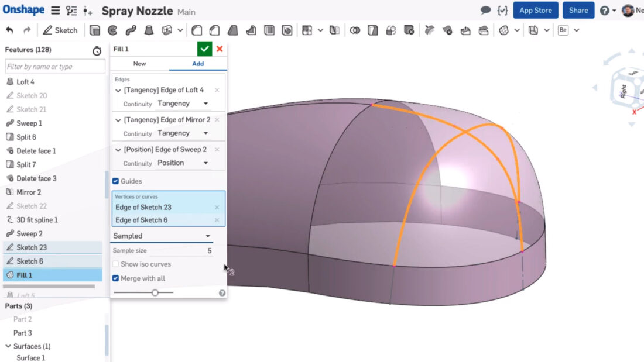The height and width of the screenshot is (362, 644).
Task: Open the Main workspace label menu
Action: 186,11
